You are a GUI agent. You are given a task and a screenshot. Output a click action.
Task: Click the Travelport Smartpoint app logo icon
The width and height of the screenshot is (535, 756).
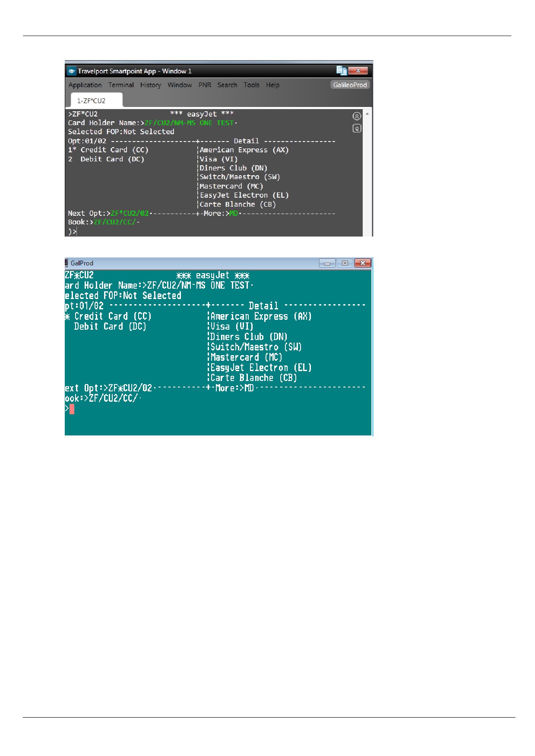pos(72,71)
